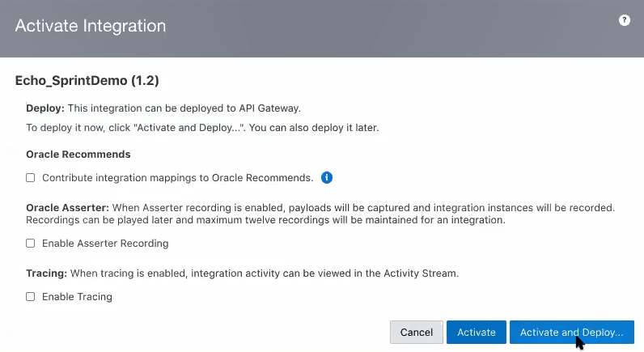Check the Enable Tracing checkbox

(x=31, y=297)
